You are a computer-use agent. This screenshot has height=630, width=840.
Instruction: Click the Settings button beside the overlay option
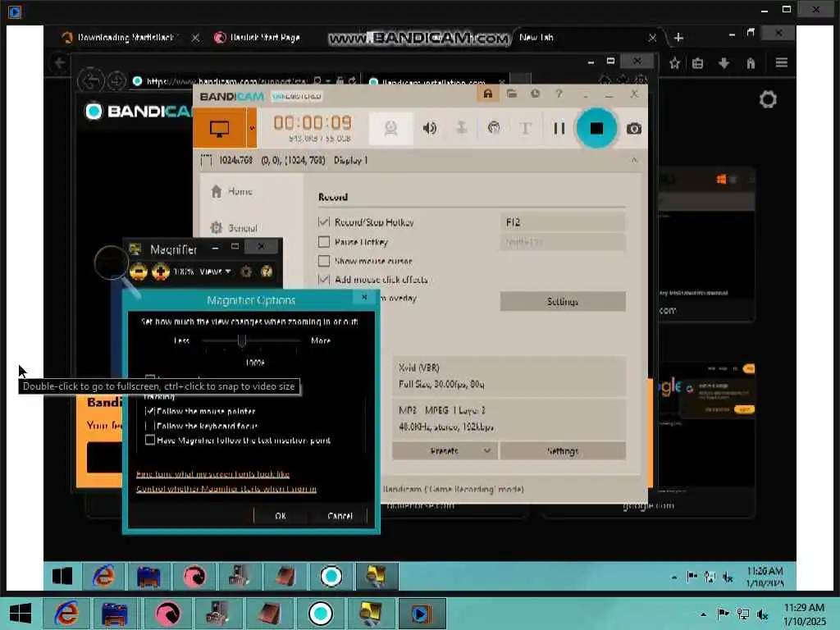[x=563, y=302]
